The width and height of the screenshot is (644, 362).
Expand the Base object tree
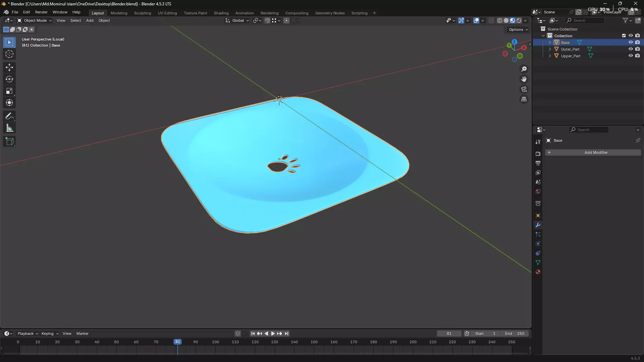click(550, 43)
